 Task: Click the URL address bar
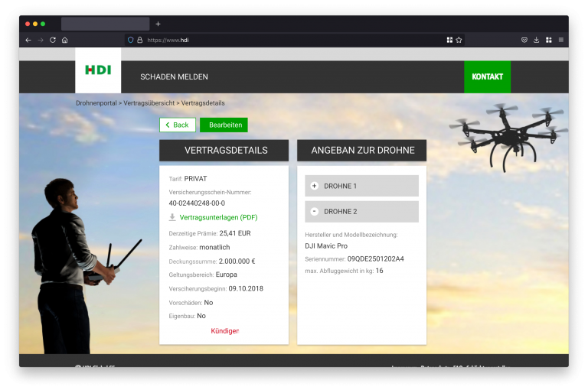[291, 40]
